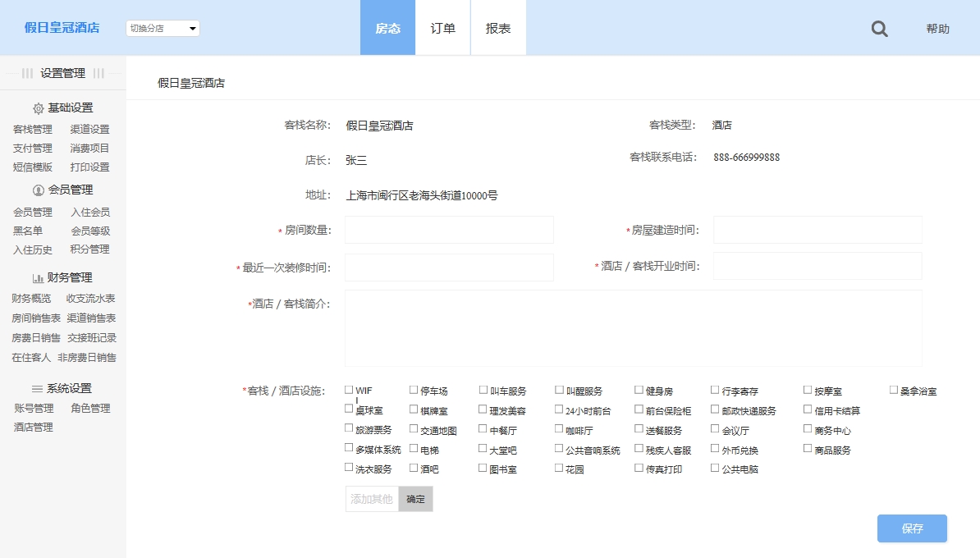Open 积分管理 in the sidebar
Image resolution: width=980 pixels, height=558 pixels.
[x=89, y=249]
